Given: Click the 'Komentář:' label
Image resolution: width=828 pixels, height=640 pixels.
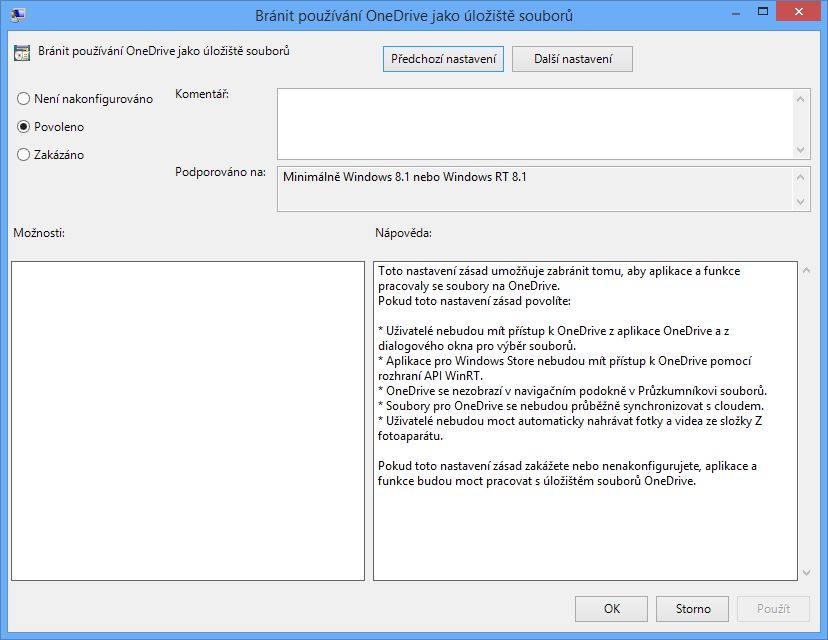Looking at the screenshot, I should point(202,94).
